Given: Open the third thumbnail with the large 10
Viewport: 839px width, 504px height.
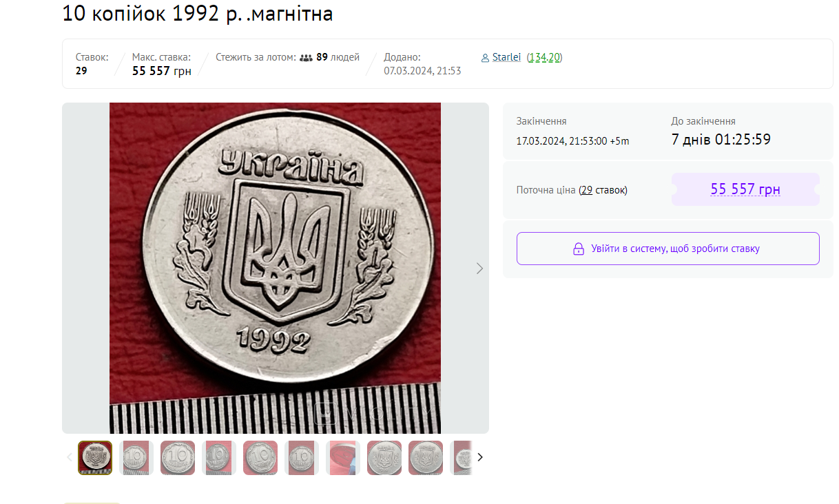Looking at the screenshot, I should pyautogui.click(x=178, y=458).
